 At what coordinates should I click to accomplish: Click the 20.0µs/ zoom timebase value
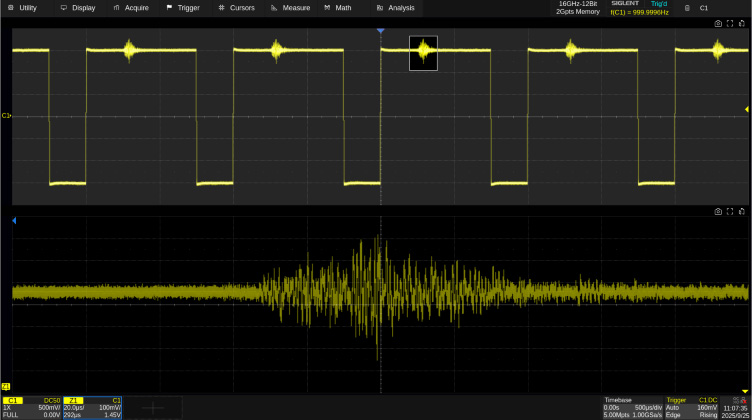74,408
